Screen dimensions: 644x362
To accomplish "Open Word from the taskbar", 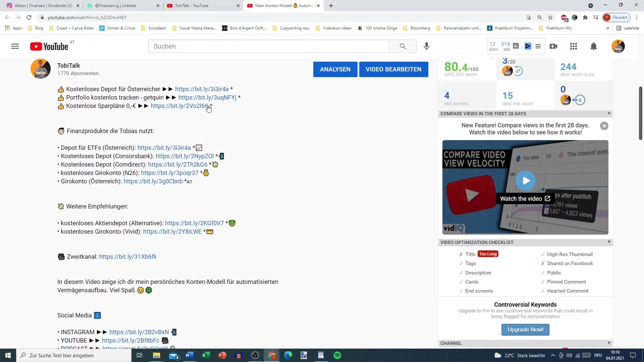I will (190, 355).
